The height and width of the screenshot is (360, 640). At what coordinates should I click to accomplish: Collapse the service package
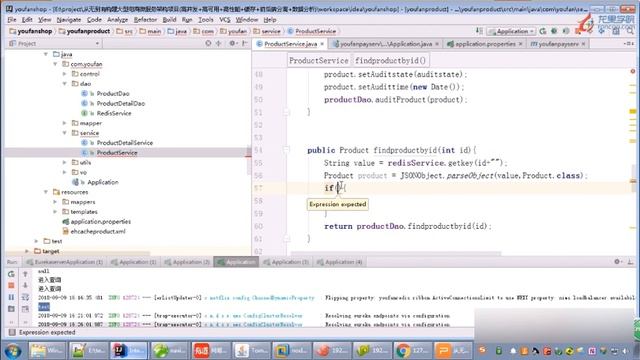click(x=64, y=133)
